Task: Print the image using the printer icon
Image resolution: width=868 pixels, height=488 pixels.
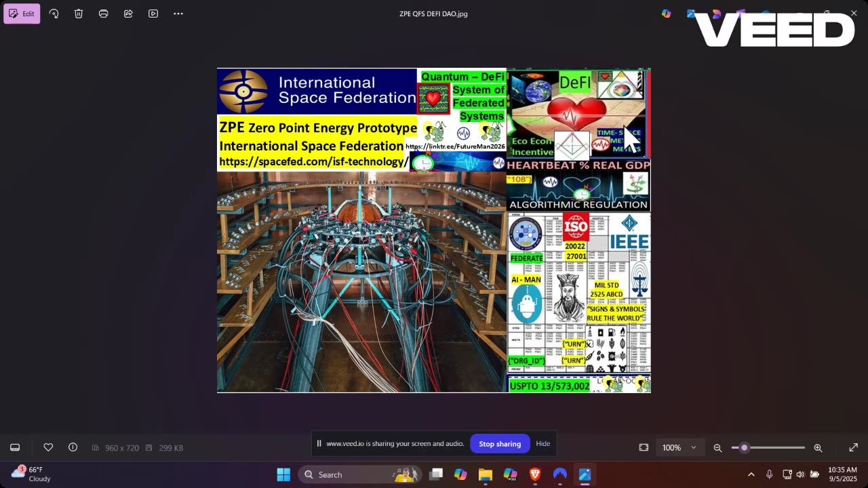Action: (103, 14)
